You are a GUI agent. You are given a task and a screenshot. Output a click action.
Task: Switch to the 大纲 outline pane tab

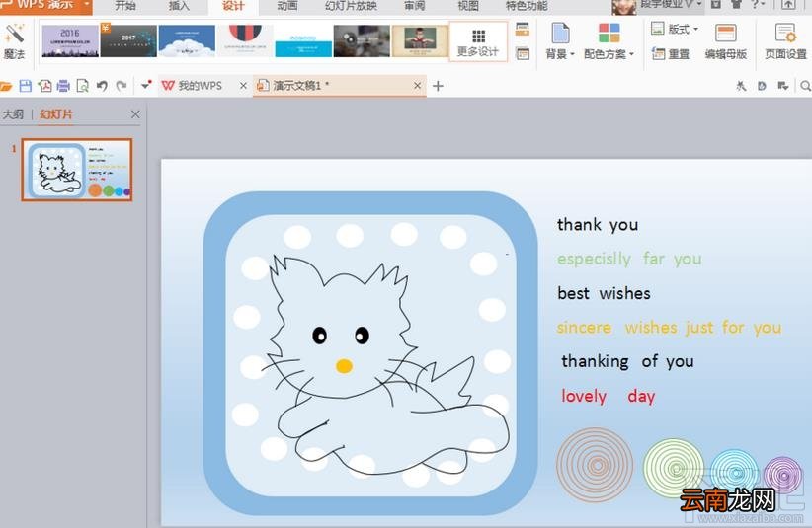click(x=13, y=114)
